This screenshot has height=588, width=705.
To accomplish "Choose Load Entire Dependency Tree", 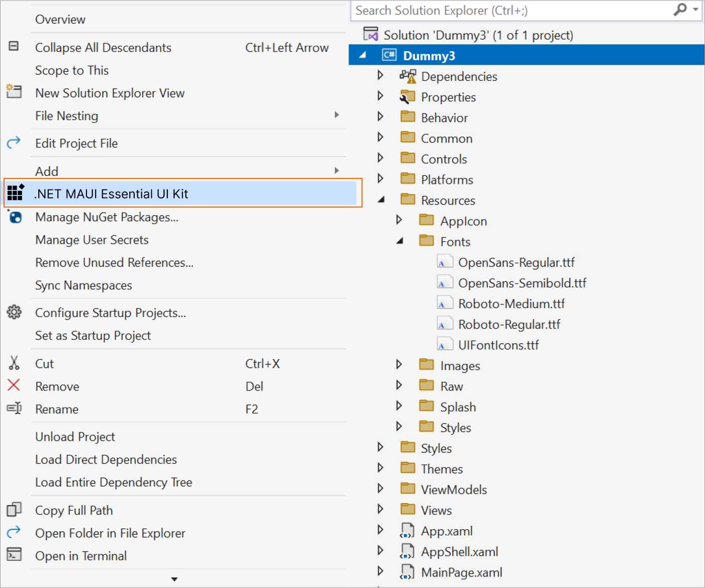I will point(114,482).
